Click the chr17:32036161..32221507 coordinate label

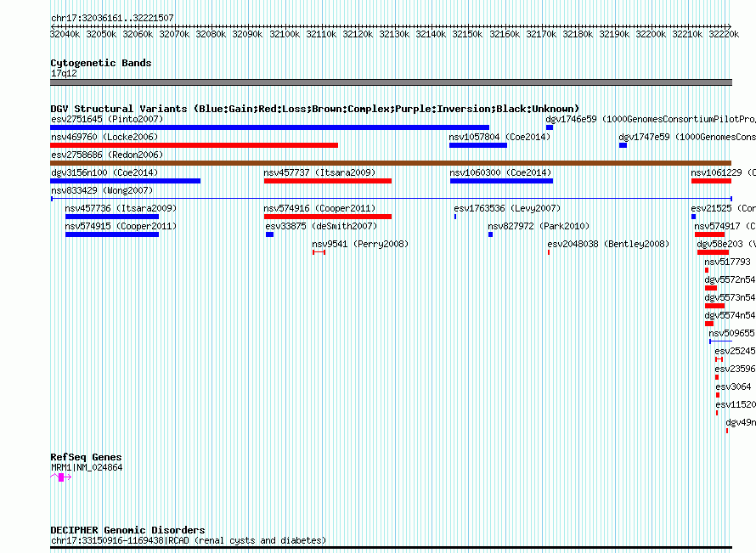point(112,18)
